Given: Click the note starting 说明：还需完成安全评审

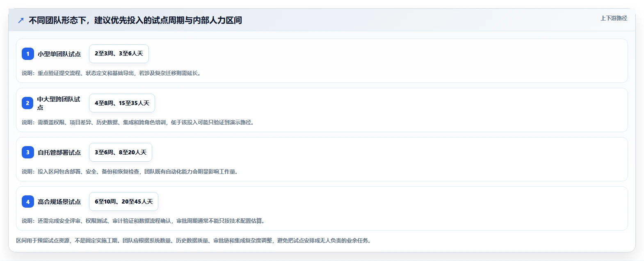Looking at the screenshot, I should point(144,221).
